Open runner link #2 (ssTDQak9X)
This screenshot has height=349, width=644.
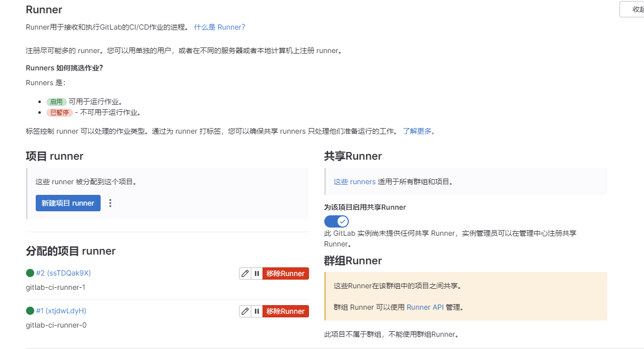click(63, 273)
